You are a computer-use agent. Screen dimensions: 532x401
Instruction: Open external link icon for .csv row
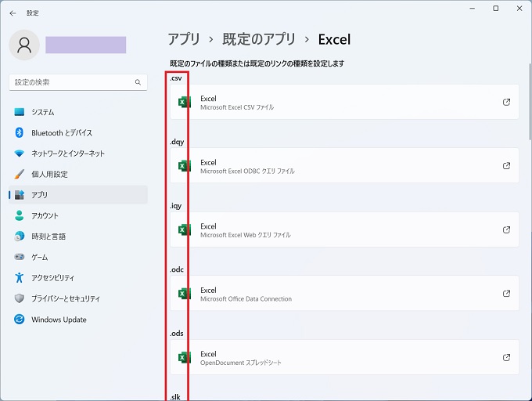pyautogui.click(x=506, y=102)
